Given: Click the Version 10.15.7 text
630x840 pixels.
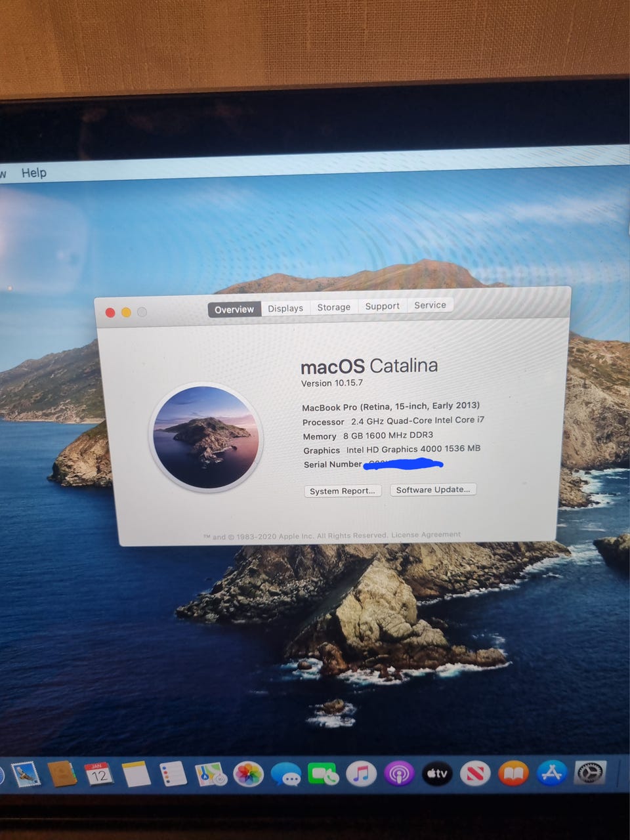Looking at the screenshot, I should point(332,383).
